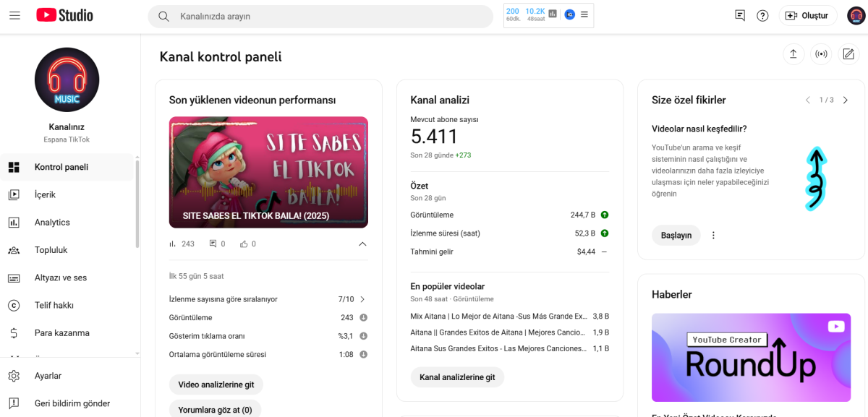Click the İçerik content icon

click(14, 194)
